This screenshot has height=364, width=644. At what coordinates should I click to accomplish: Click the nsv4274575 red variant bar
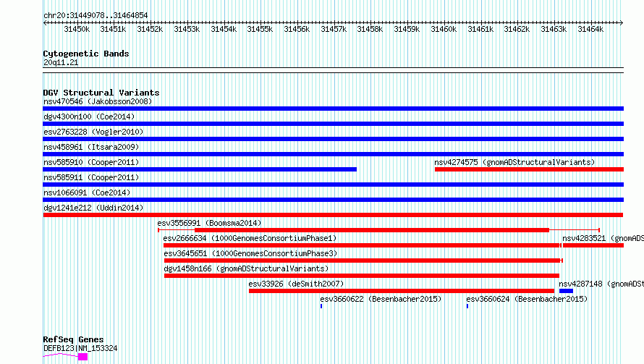[x=530, y=169]
